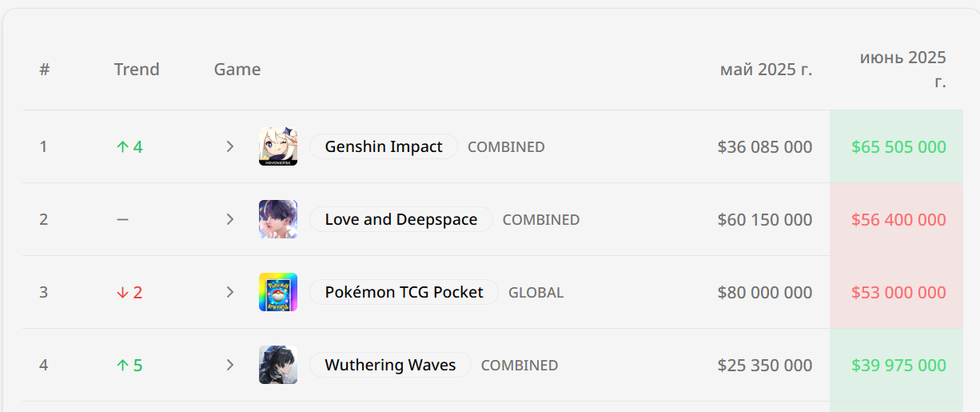Open the Wuthering Waves name pill
Screen dimensions: 980x412
click(390, 365)
